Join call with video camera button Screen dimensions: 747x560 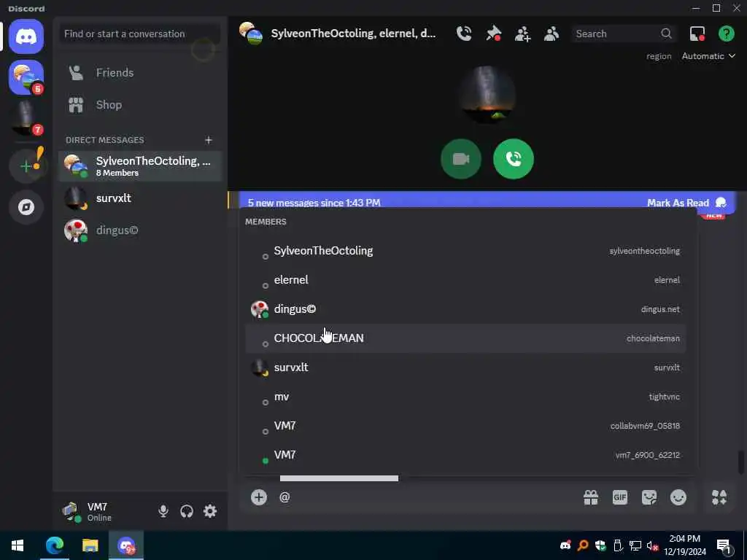pos(461,158)
